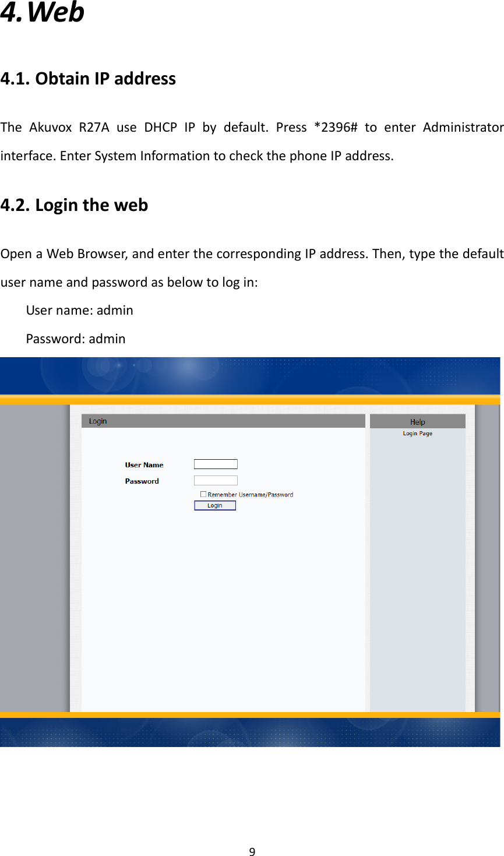The height and width of the screenshot is (856, 504).
Task: Click page number 9 at the bottom
Action: 252,851
